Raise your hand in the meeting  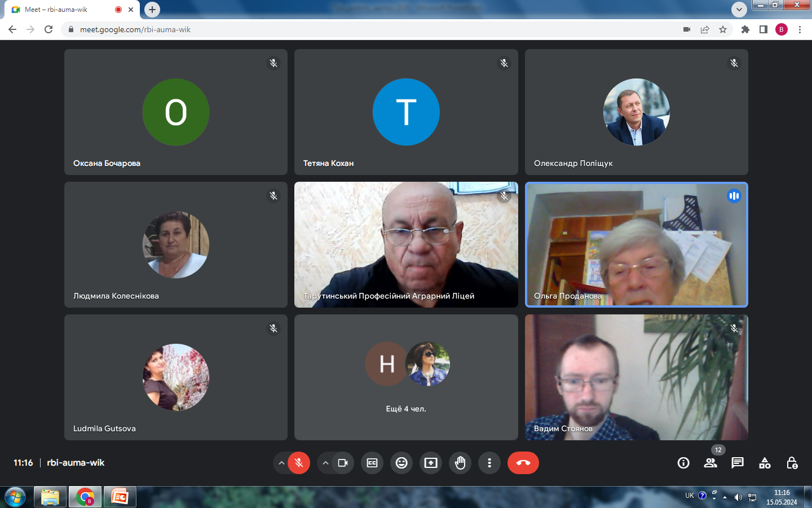[x=460, y=463]
